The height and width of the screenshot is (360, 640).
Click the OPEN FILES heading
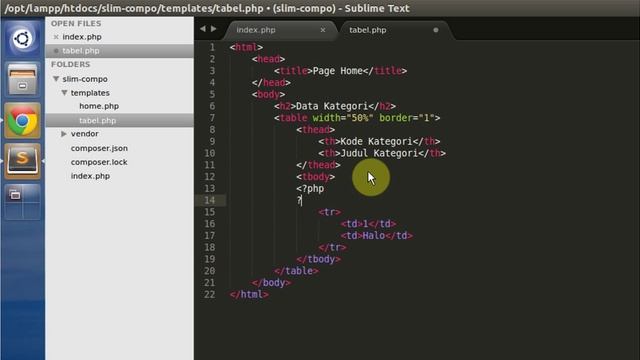(76, 24)
